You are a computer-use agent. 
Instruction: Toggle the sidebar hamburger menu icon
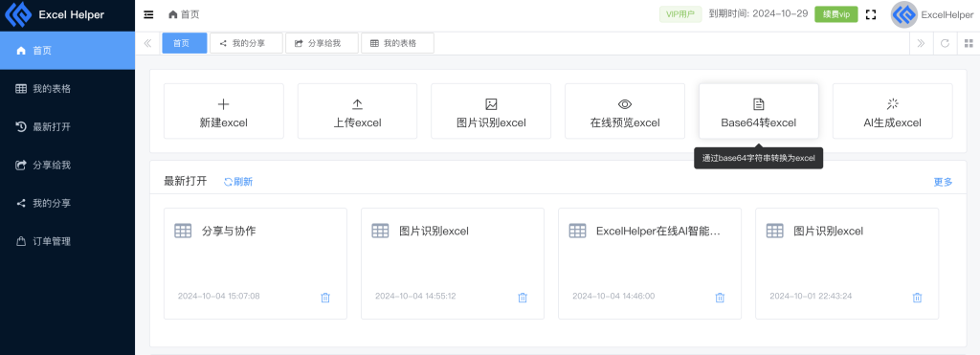[148, 14]
